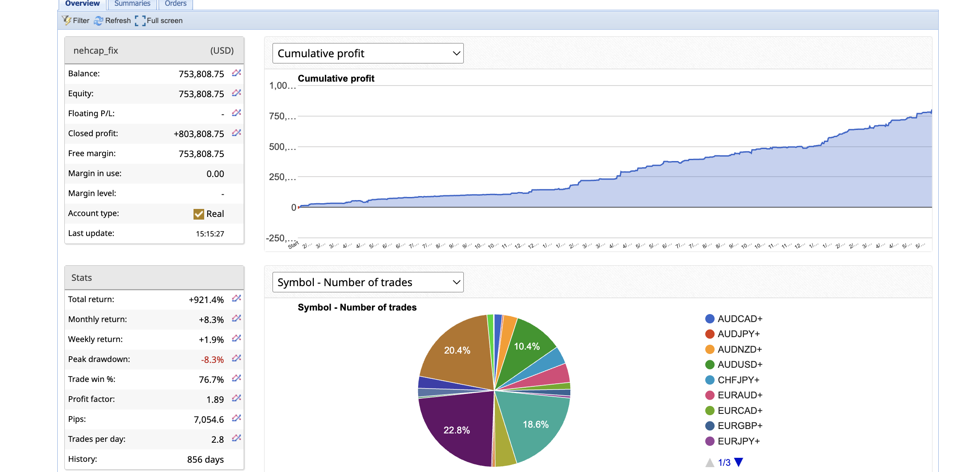Screen dimensions: 980x472
Task: Click the Full screen brackets icon
Action: pos(140,20)
